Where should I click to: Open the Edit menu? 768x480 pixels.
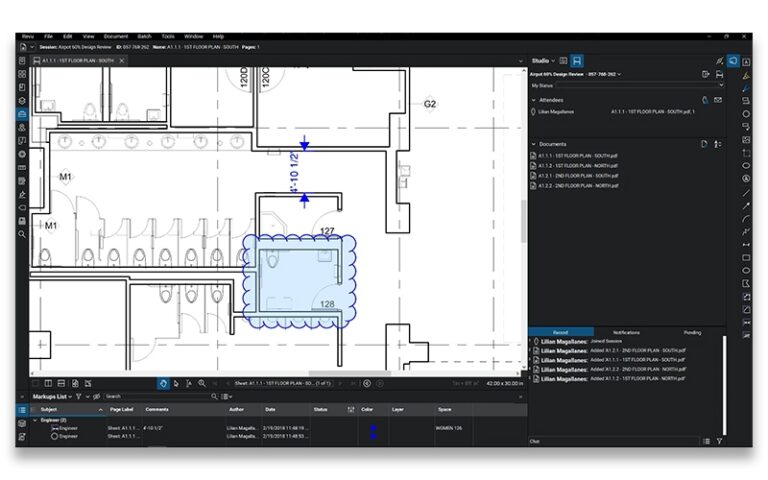[x=68, y=36]
